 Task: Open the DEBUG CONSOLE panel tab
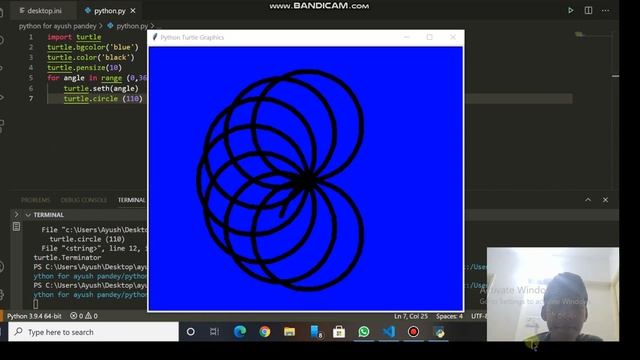[84, 200]
